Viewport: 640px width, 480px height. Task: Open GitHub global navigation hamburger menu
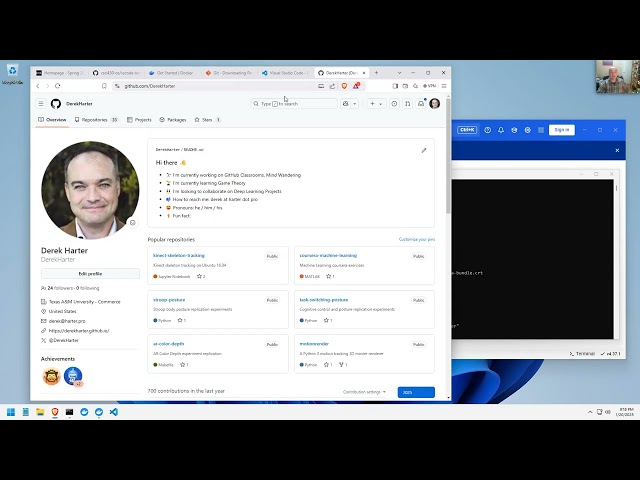point(41,104)
